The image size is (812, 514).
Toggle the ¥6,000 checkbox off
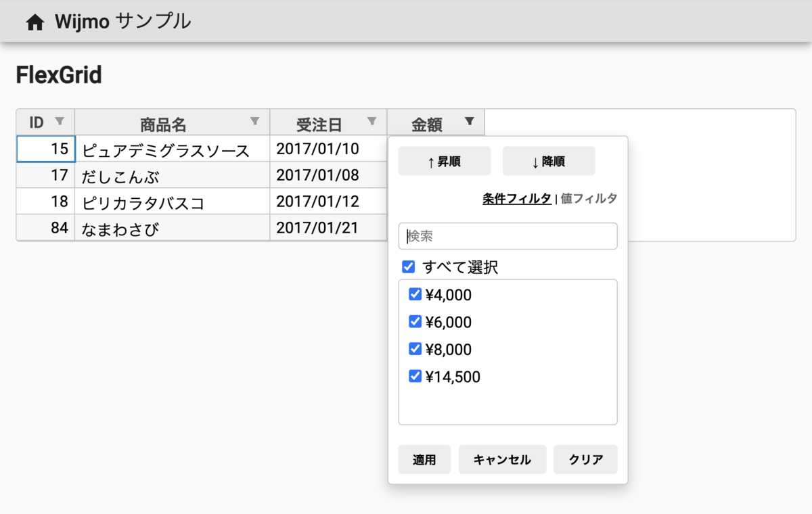[x=415, y=321]
